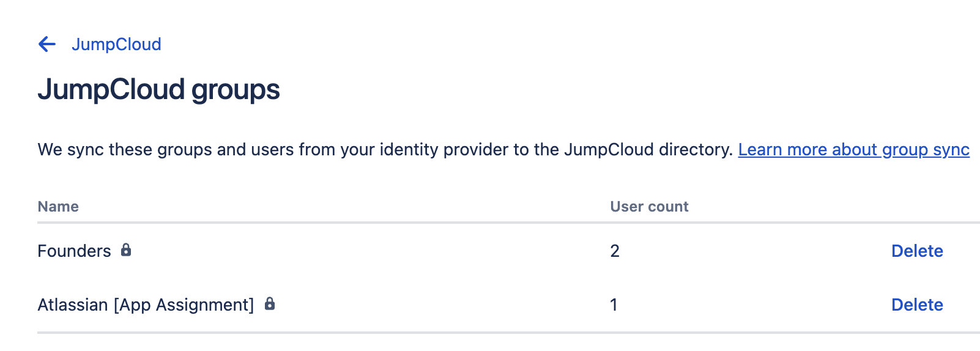
Task: Click the user count 2 for Founders
Action: pyautogui.click(x=615, y=251)
